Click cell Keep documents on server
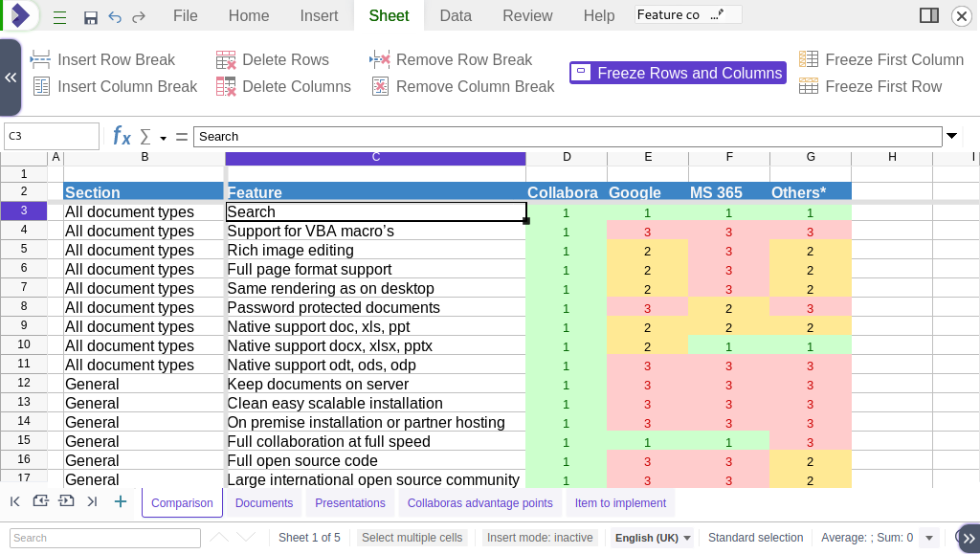Image resolution: width=980 pixels, height=554 pixels. pos(375,384)
